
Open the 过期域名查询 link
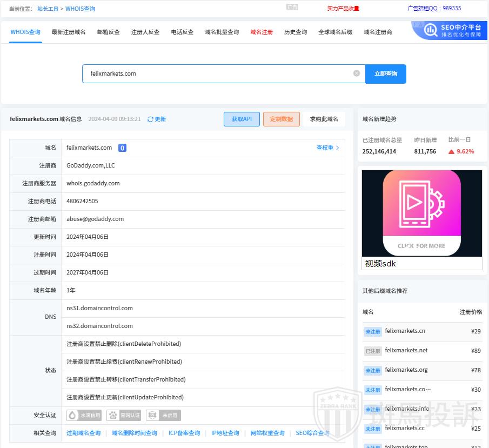83,433
